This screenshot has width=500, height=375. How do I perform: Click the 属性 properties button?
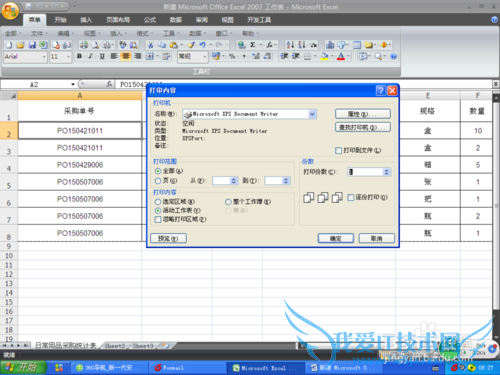coord(363,114)
